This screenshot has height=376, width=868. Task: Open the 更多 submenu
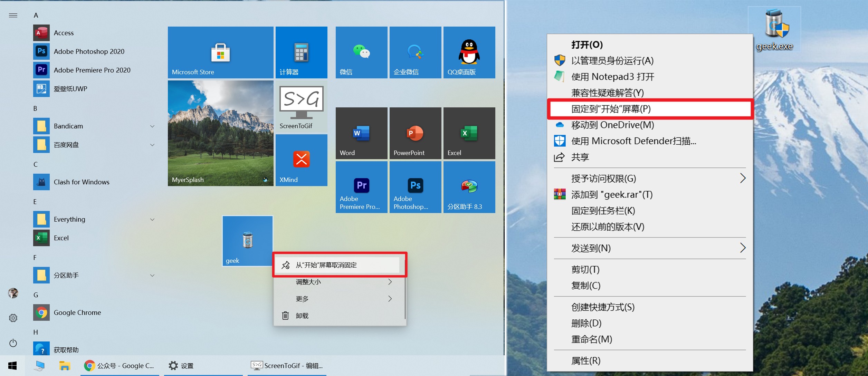[340, 299]
